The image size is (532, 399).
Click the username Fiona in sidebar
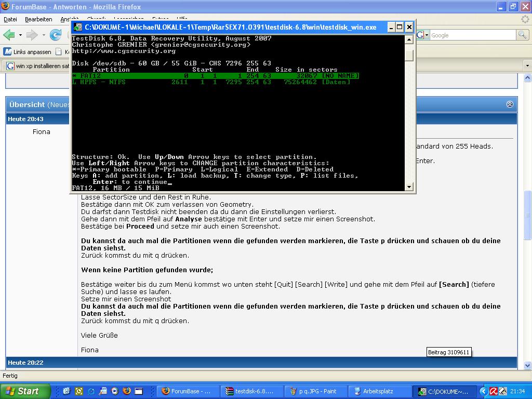42,131
